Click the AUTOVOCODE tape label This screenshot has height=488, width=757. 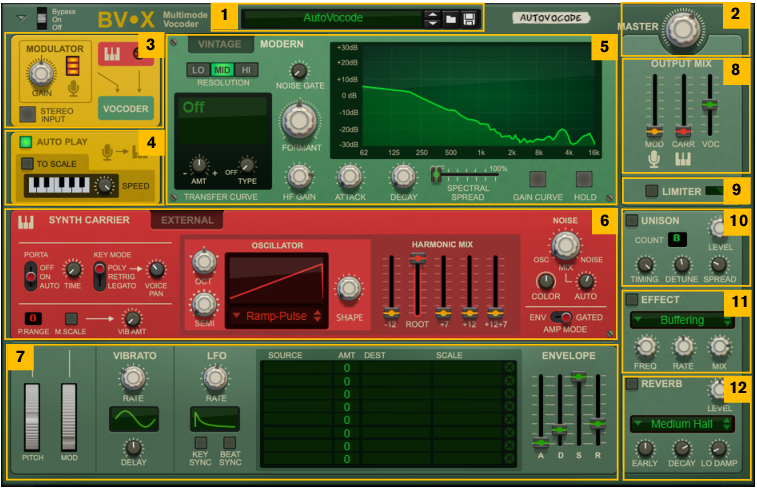click(x=551, y=18)
